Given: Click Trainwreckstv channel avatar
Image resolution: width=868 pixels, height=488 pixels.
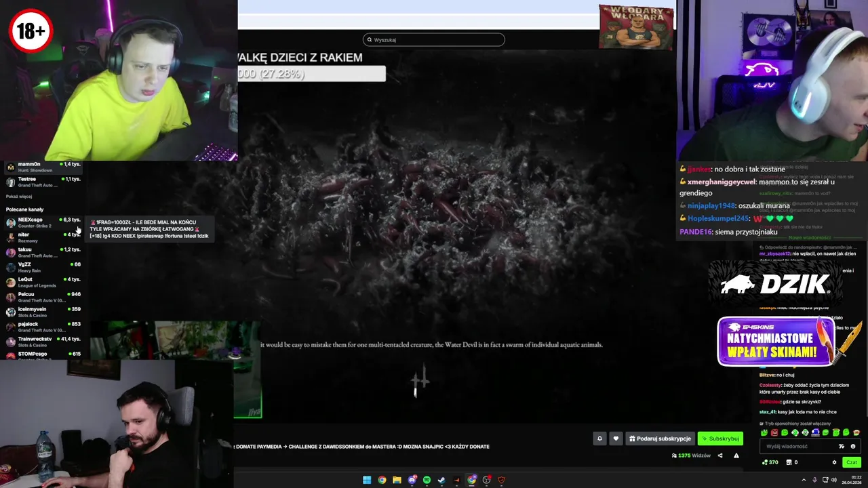Looking at the screenshot, I should pyautogui.click(x=10, y=342).
